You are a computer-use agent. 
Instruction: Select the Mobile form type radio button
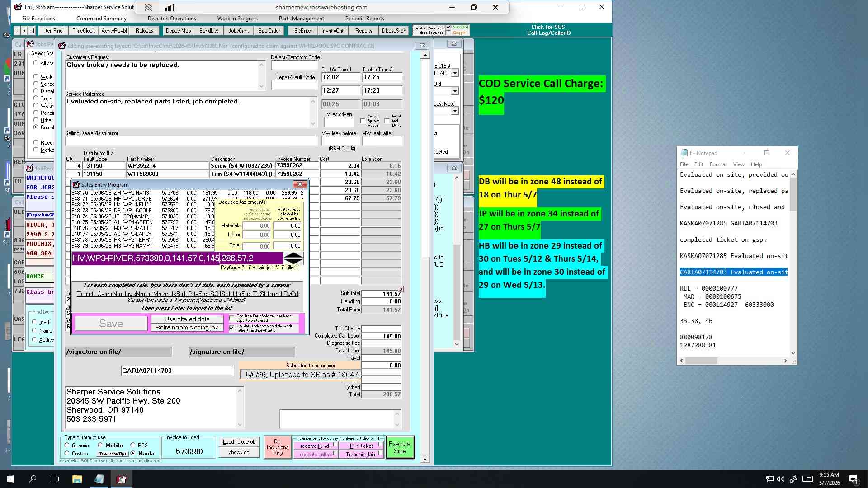pyautogui.click(x=100, y=445)
